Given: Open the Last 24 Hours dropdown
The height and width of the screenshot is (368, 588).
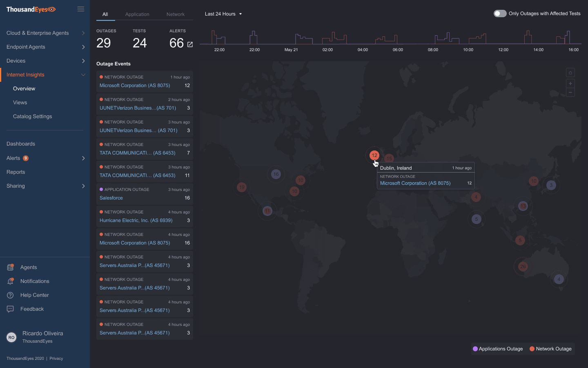Looking at the screenshot, I should [223, 13].
